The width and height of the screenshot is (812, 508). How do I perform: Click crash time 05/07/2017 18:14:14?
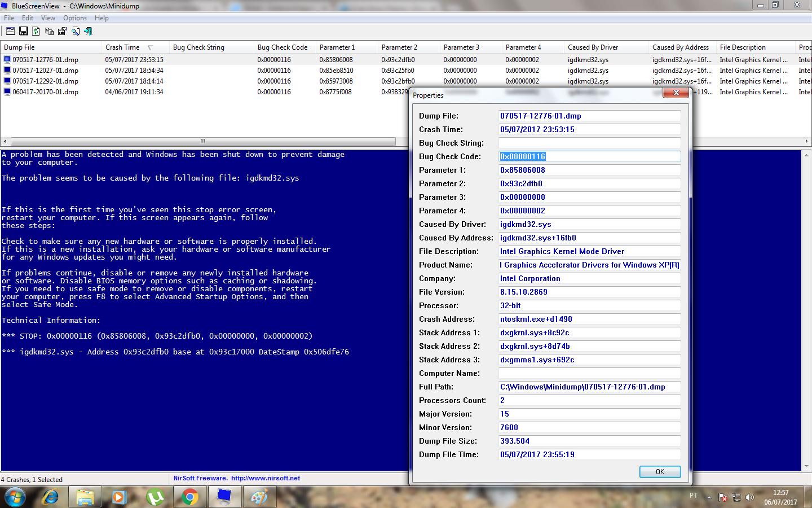tap(134, 81)
